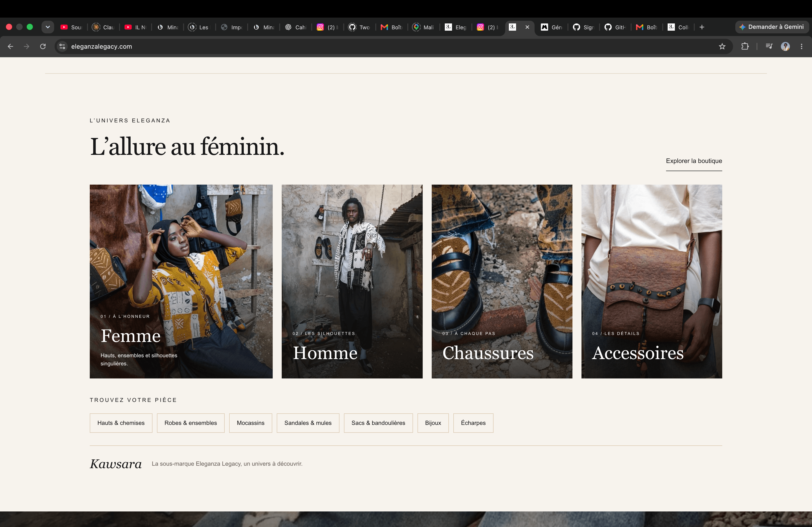The image size is (812, 527).
Task: Open the Homme category card
Action: (352, 282)
